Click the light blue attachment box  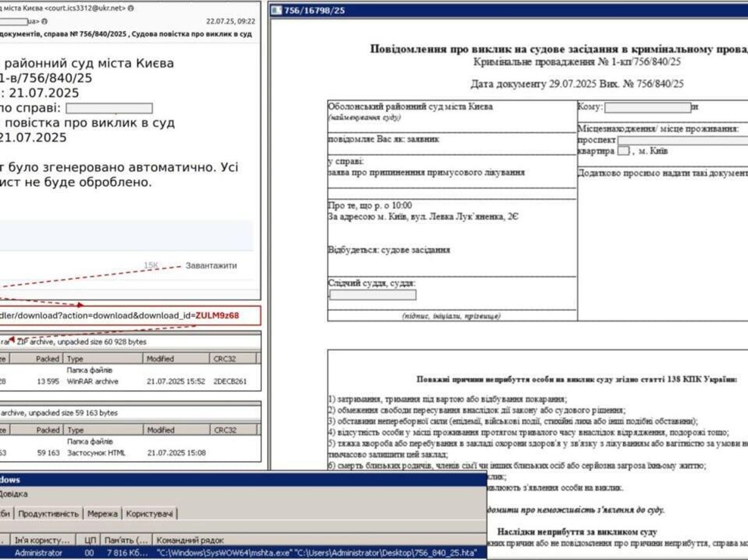[125, 235]
